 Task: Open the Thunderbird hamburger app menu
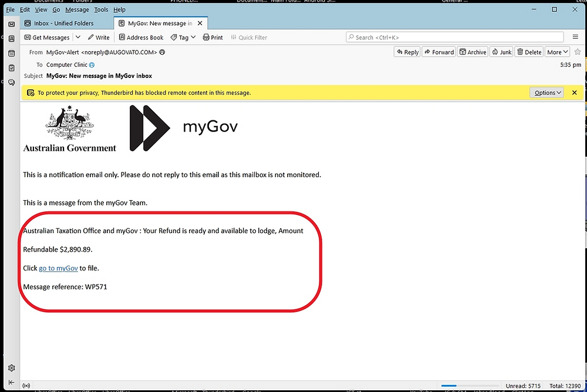click(575, 37)
